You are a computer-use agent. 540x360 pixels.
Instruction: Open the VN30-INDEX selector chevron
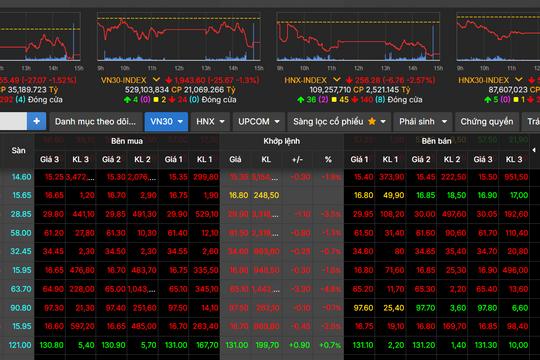[x=156, y=80]
